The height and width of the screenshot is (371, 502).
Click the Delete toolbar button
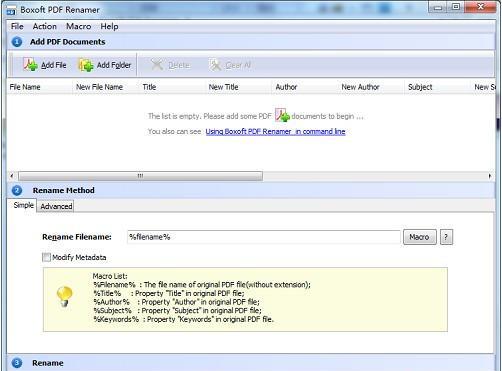pos(170,65)
